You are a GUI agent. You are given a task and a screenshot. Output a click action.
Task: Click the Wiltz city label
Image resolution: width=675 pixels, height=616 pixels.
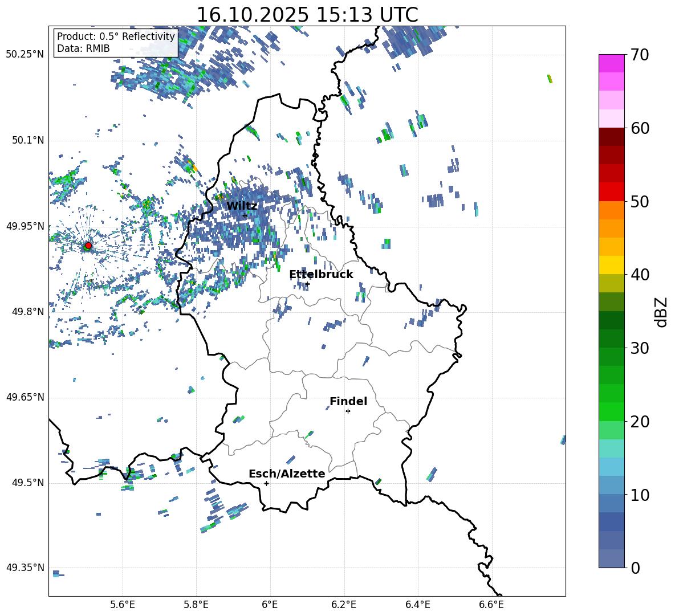tap(242, 206)
